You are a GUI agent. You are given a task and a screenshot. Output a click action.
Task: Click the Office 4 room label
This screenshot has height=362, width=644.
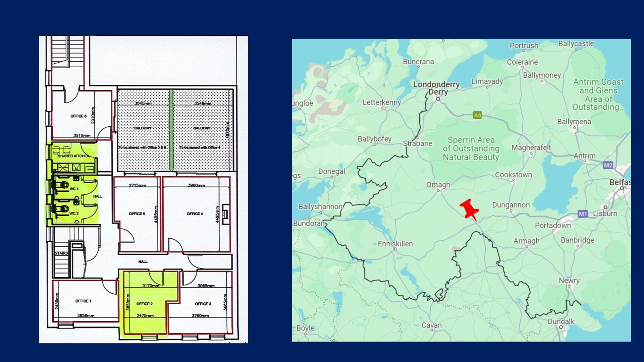[195, 214]
